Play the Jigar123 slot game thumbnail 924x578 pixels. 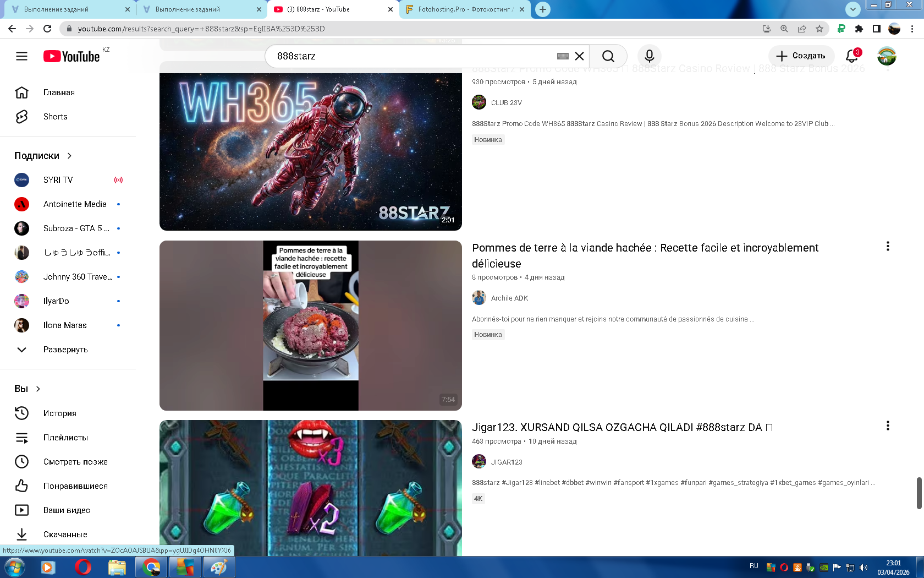tap(311, 488)
